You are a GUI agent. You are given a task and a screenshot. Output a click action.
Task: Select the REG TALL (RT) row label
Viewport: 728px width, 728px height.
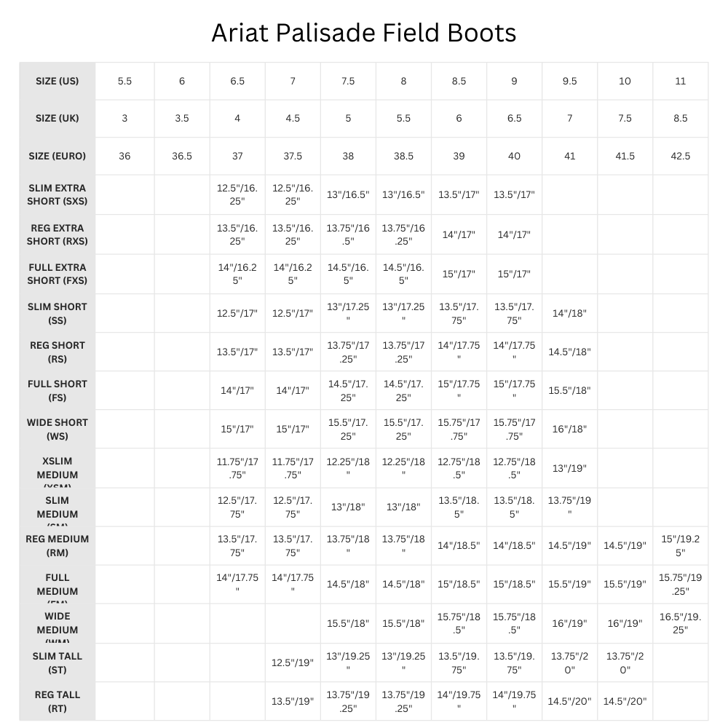tap(57, 701)
